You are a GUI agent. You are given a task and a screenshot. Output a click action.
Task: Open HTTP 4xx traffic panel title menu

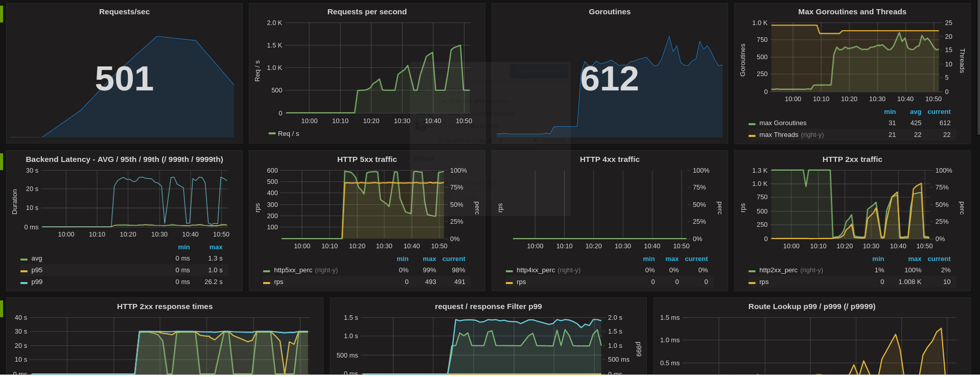[x=610, y=159]
